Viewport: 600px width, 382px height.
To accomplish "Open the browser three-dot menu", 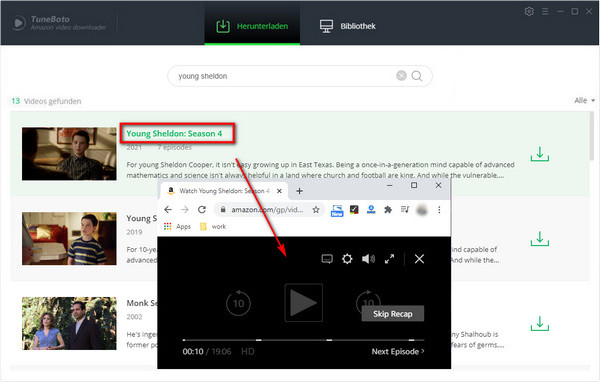I will 439,210.
